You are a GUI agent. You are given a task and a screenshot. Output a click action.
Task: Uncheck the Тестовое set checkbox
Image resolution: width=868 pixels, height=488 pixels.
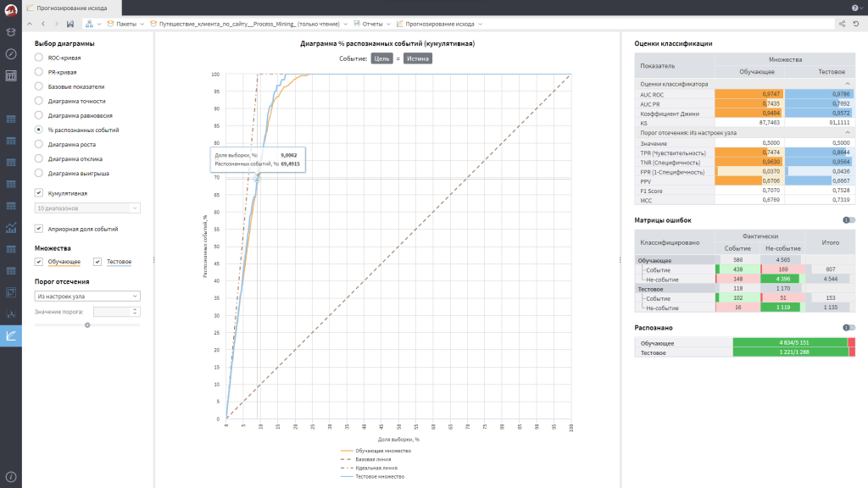pos(97,261)
